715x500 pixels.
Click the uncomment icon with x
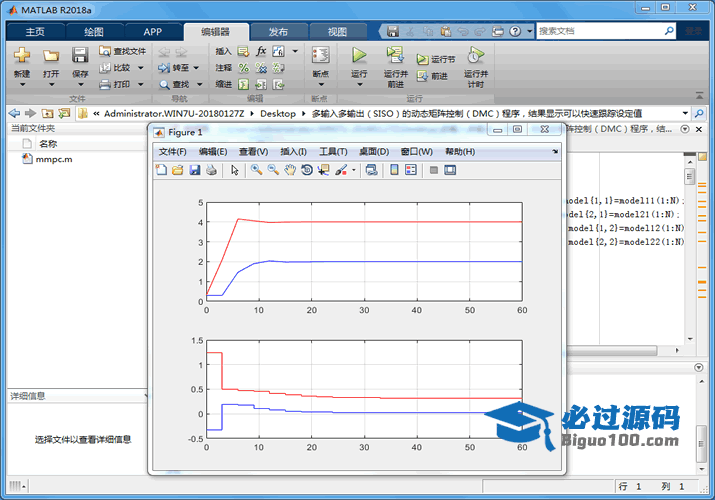pos(261,68)
